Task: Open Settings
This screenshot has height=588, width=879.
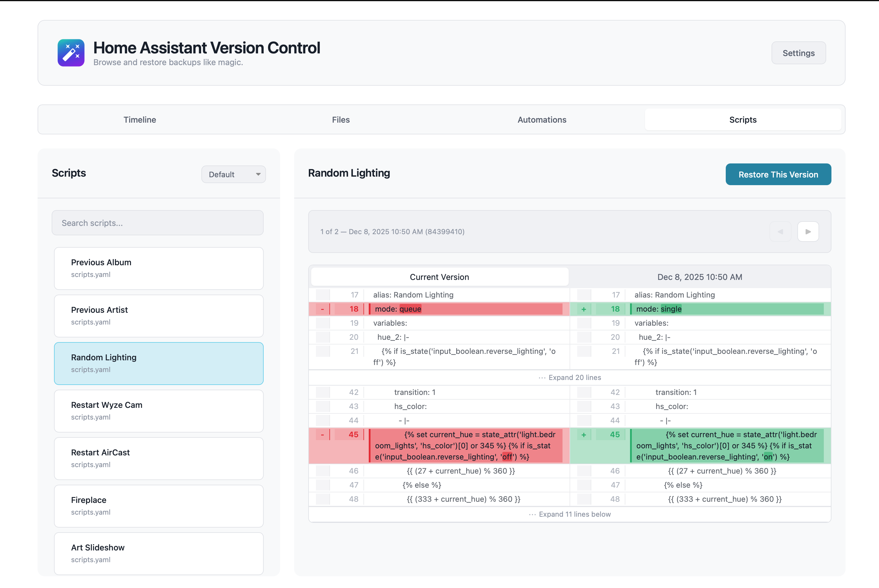Action: pos(798,53)
